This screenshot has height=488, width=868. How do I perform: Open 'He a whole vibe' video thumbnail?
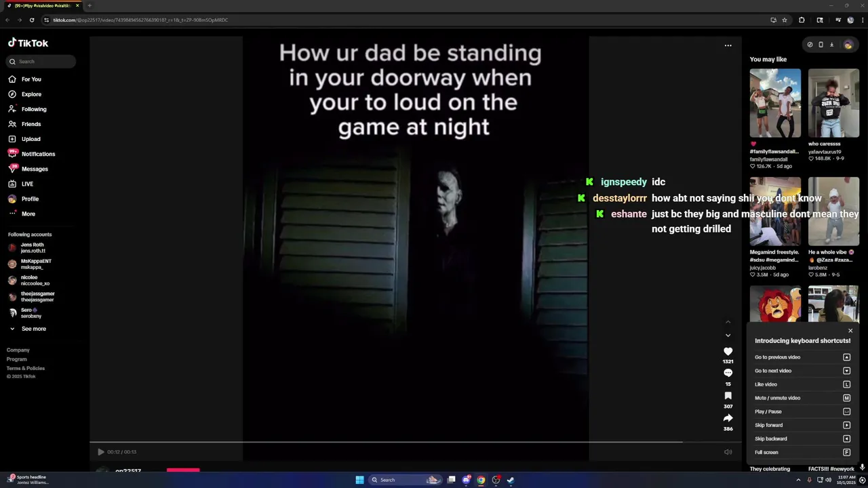(x=833, y=211)
